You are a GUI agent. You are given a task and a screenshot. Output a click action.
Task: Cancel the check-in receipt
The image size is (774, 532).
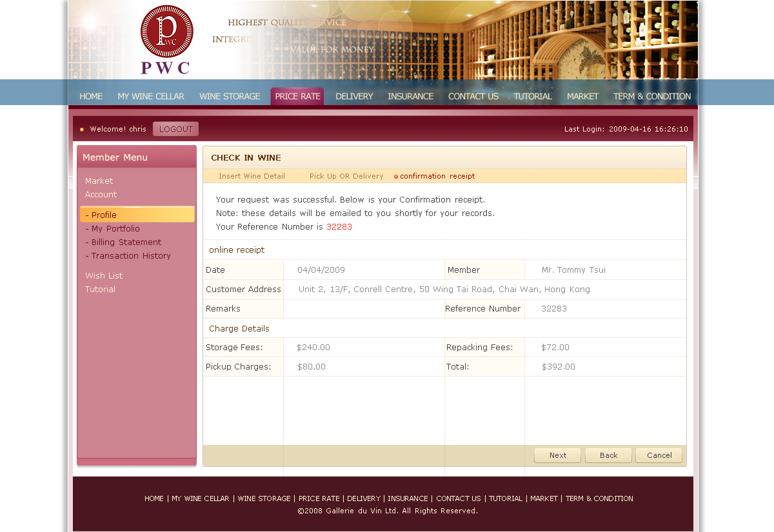659,455
